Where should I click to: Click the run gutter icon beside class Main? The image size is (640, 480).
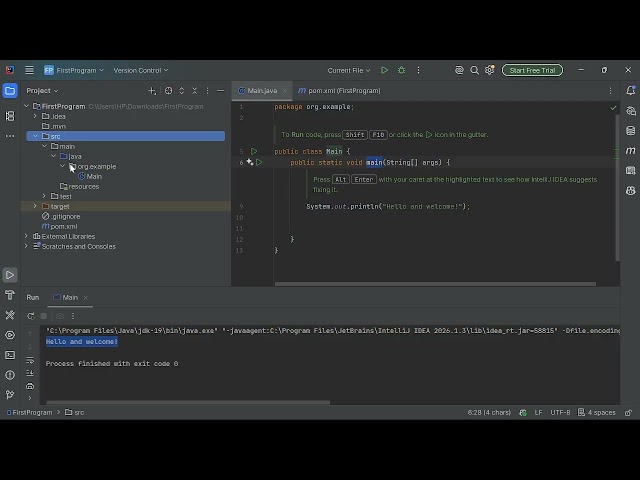(x=254, y=151)
